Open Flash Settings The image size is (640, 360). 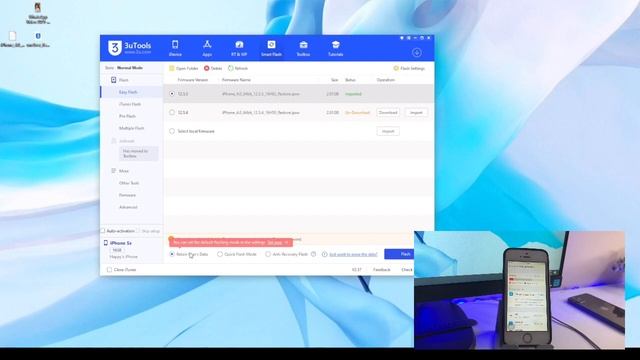pos(409,68)
